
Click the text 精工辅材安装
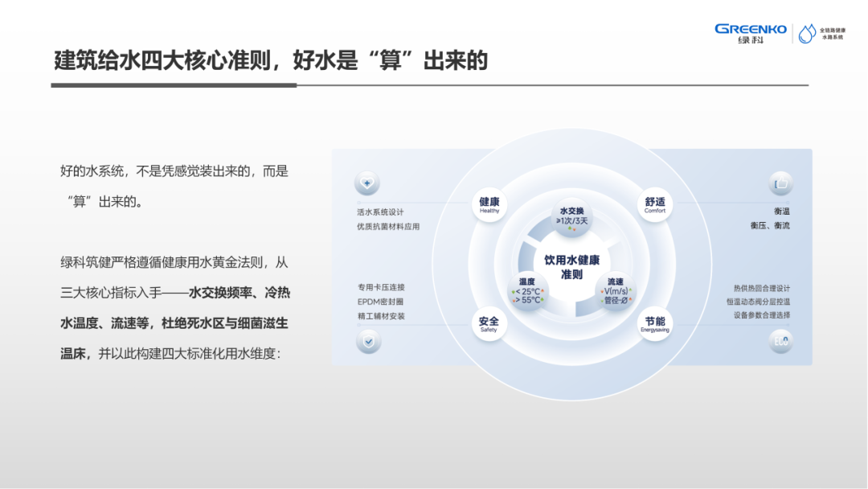click(x=381, y=316)
